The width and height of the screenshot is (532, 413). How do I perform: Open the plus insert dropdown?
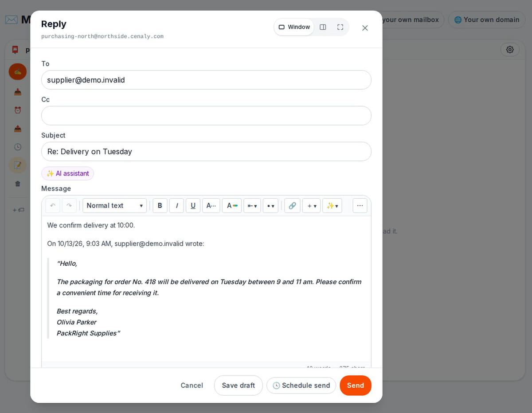(311, 205)
